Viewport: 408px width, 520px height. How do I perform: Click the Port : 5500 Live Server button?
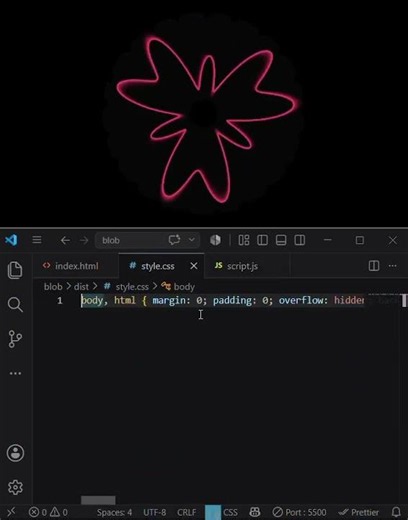coord(299,512)
